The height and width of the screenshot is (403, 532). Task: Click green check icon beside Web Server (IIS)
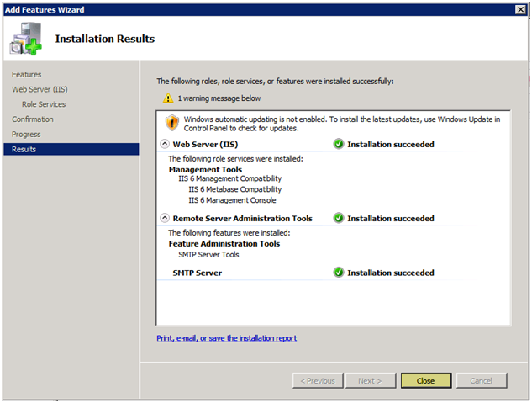[338, 144]
